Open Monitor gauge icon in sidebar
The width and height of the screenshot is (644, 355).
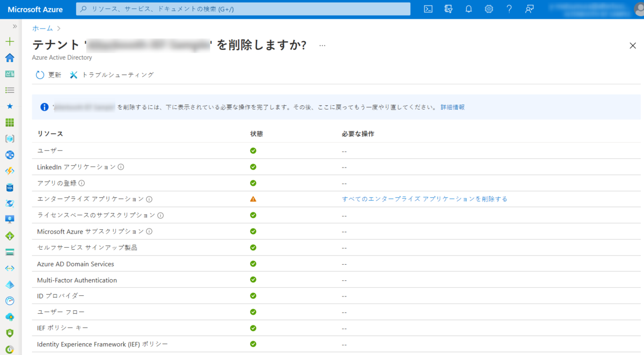pos(10,301)
